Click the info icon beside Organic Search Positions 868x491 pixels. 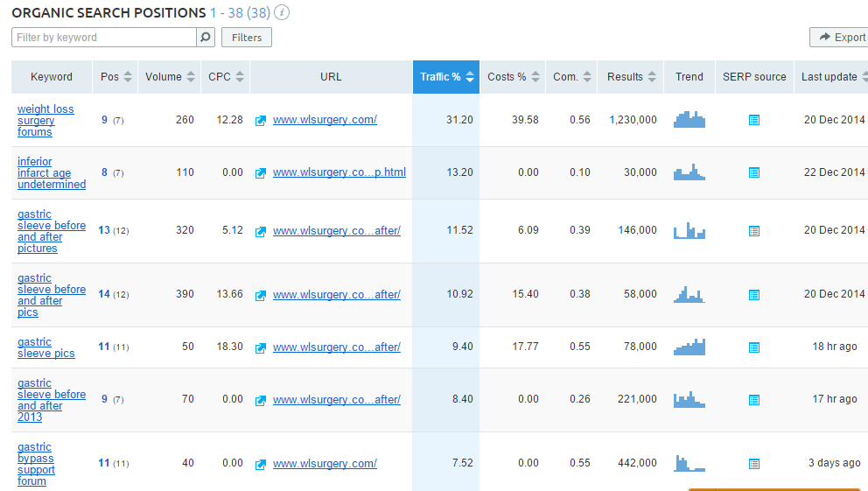(x=281, y=12)
